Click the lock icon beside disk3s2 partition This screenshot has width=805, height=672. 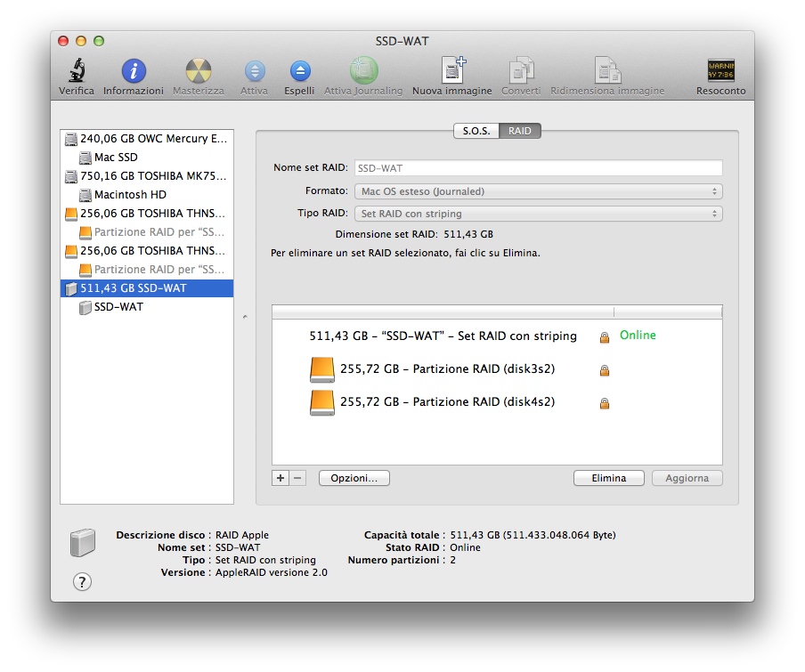pyautogui.click(x=604, y=369)
